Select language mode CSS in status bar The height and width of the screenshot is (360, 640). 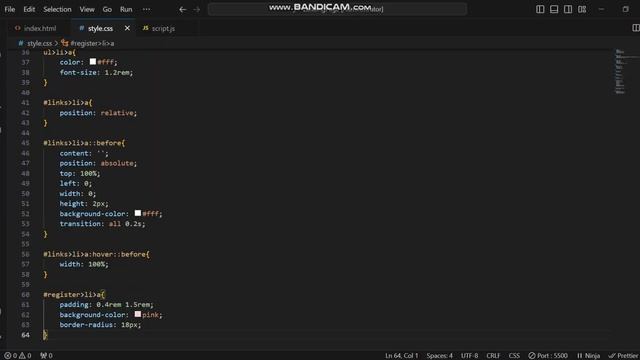(514, 356)
